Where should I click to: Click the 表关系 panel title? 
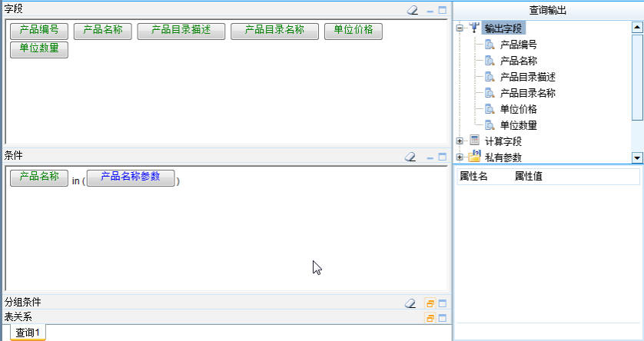pyautogui.click(x=18, y=316)
